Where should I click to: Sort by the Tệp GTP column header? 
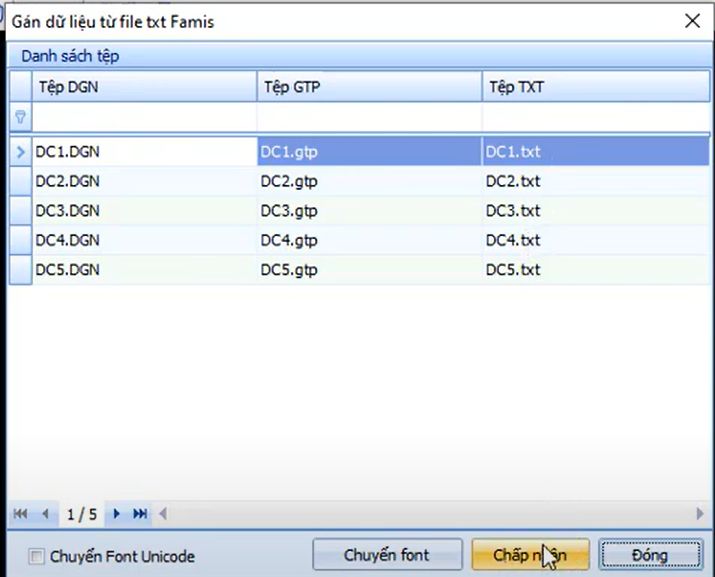click(369, 87)
